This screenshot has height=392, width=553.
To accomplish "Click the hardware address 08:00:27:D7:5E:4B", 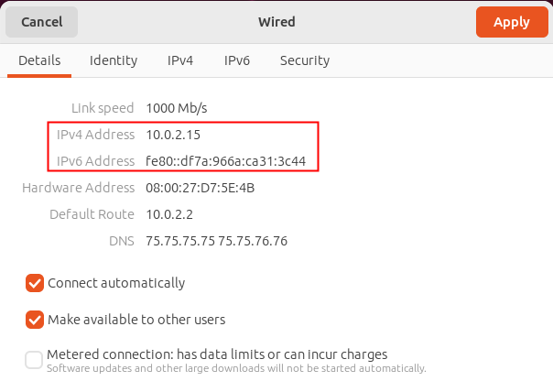I will coord(200,188).
